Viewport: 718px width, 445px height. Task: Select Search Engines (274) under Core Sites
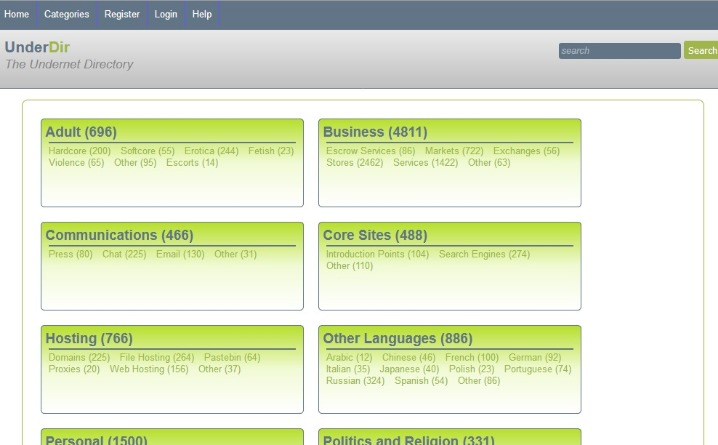pyautogui.click(x=484, y=254)
